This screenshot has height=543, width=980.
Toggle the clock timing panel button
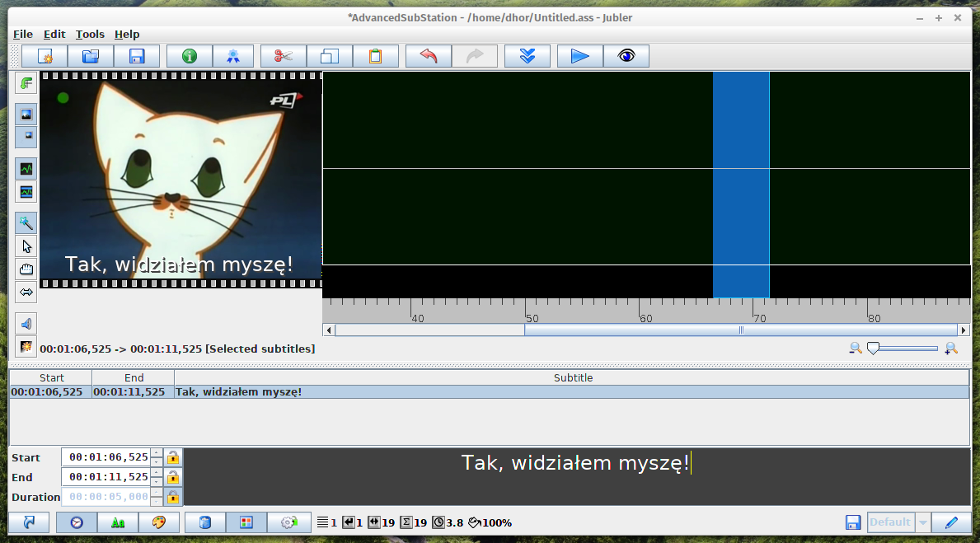click(77, 522)
